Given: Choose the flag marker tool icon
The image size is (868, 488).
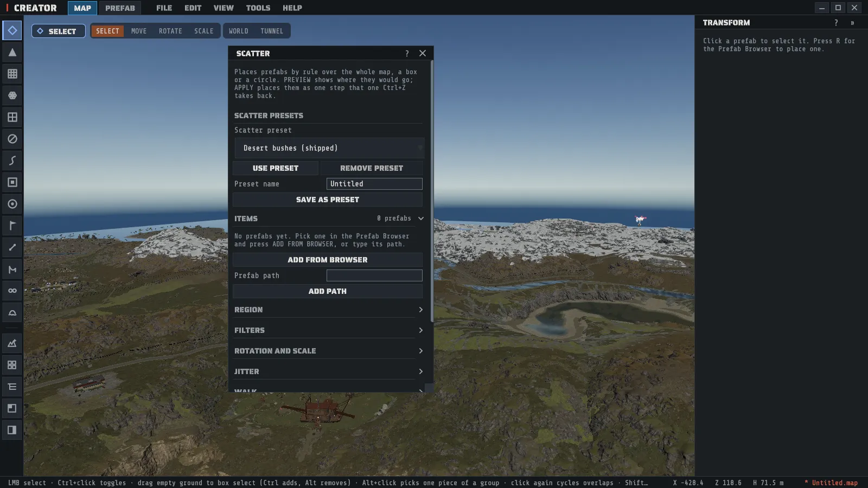Looking at the screenshot, I should coord(12,226).
